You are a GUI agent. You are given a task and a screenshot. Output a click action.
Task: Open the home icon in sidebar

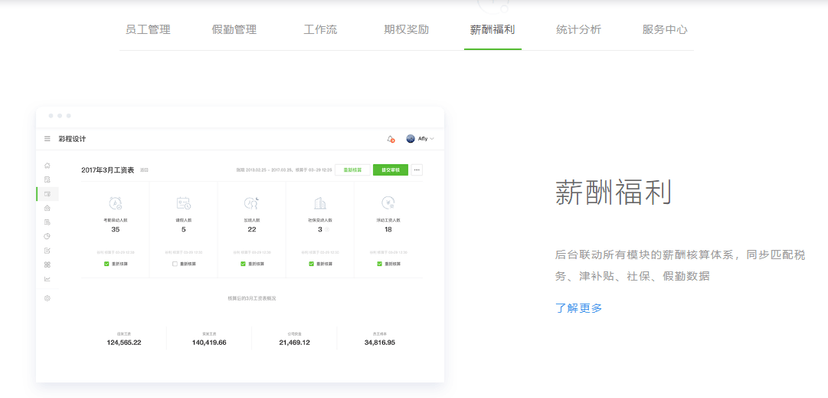(x=47, y=165)
